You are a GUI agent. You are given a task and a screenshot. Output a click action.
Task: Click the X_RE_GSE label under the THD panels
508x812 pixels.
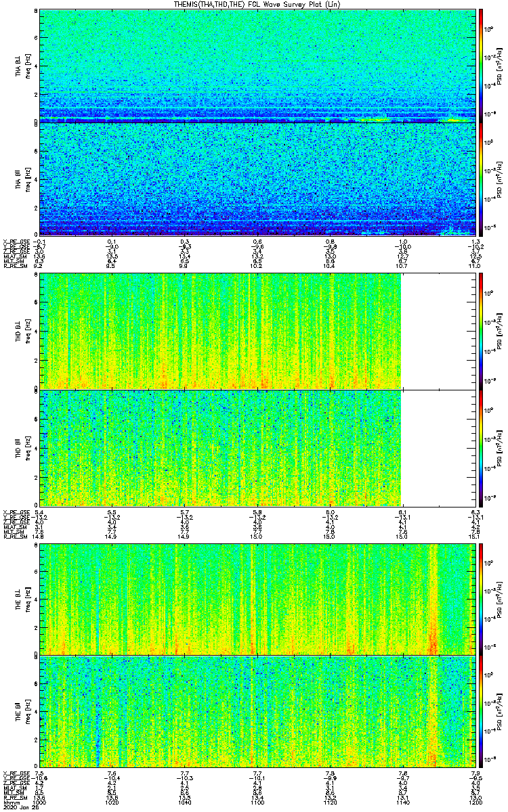coord(16,512)
